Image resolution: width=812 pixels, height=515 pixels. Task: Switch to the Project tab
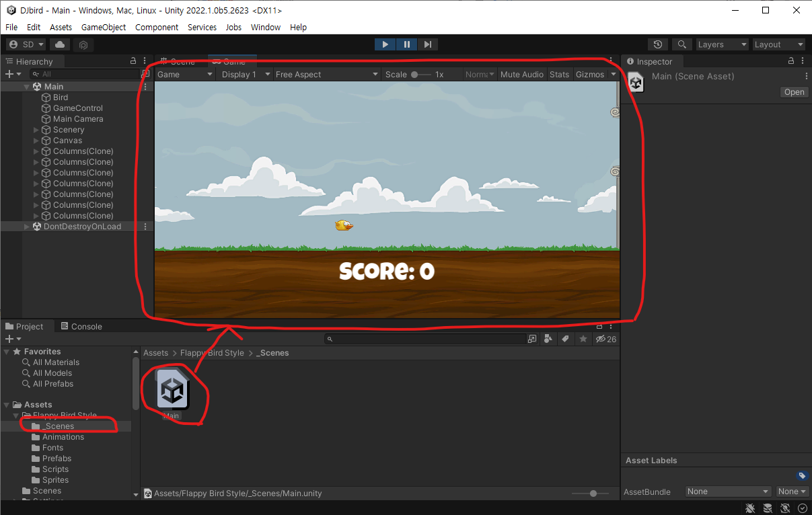click(25, 326)
